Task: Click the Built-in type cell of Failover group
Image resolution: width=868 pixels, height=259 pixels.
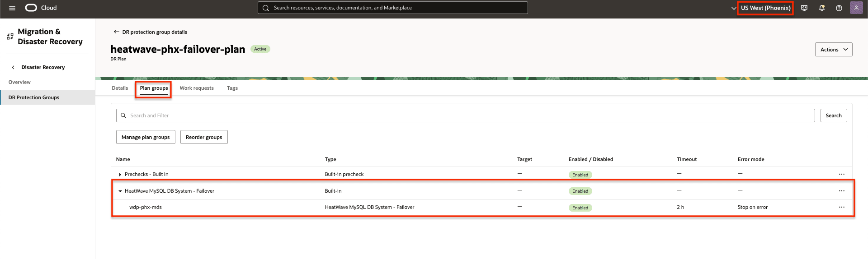Action: (x=333, y=191)
